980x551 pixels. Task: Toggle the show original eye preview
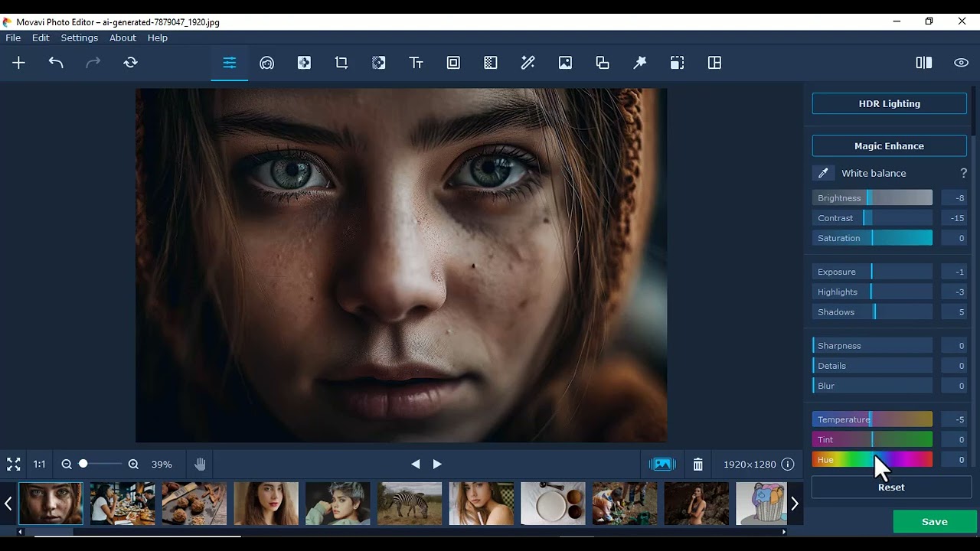tap(961, 62)
